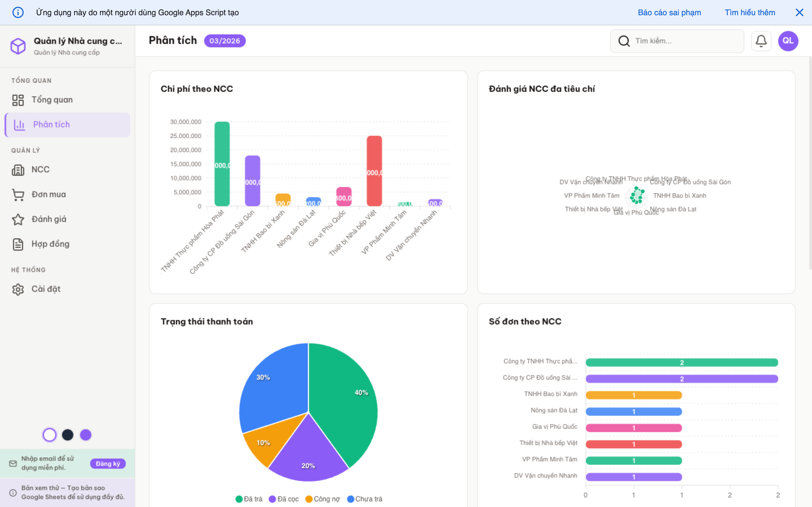Click the notification bell icon
The height and width of the screenshot is (507, 812).
[x=761, y=41]
